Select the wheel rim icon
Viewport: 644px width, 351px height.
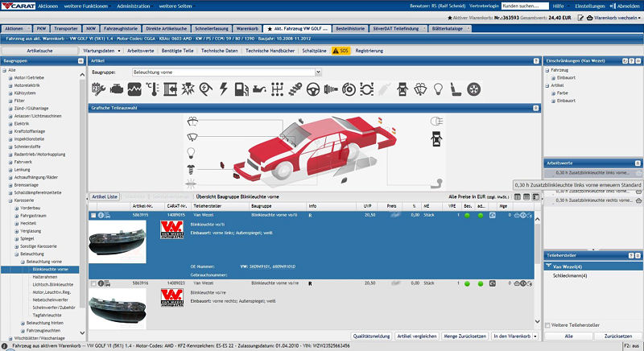pyautogui.click(x=473, y=89)
